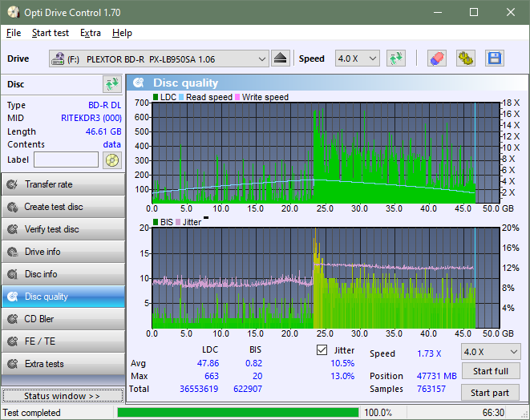Viewport: 530px width, 420px height.
Task: Refresh disc info in the Disc panel
Action: pyautogui.click(x=112, y=84)
